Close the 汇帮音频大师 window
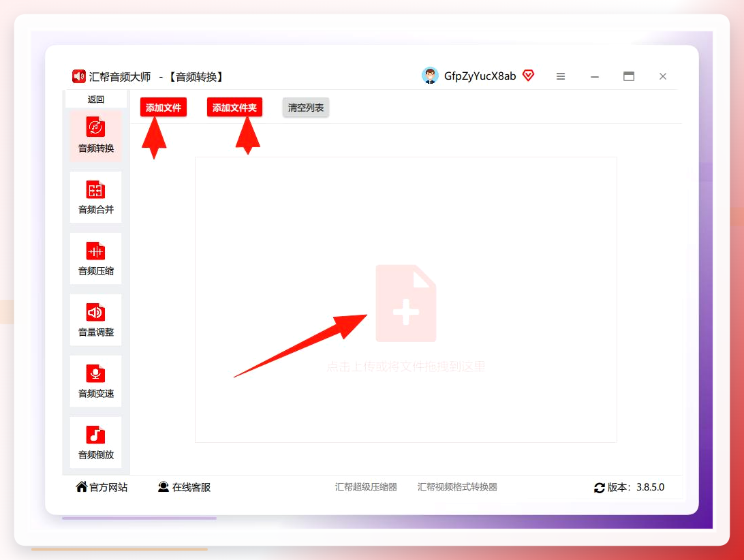The image size is (744, 560). 663,76
